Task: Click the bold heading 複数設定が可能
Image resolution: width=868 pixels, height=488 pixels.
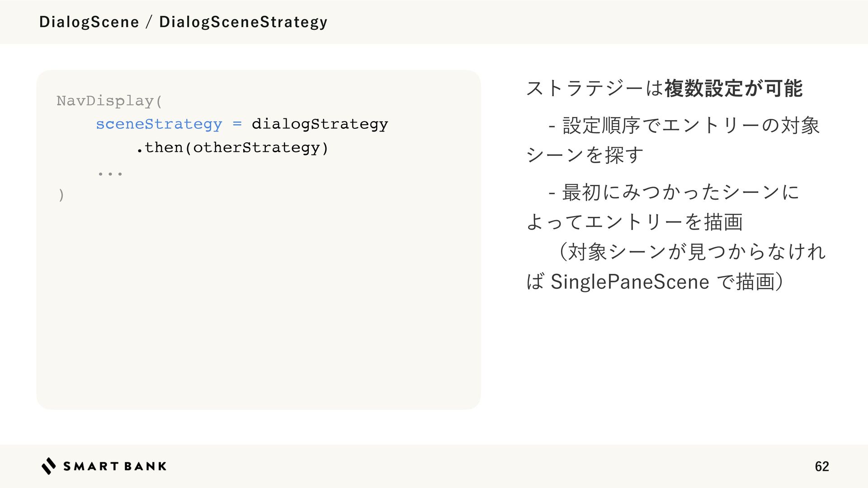Action: [x=733, y=88]
